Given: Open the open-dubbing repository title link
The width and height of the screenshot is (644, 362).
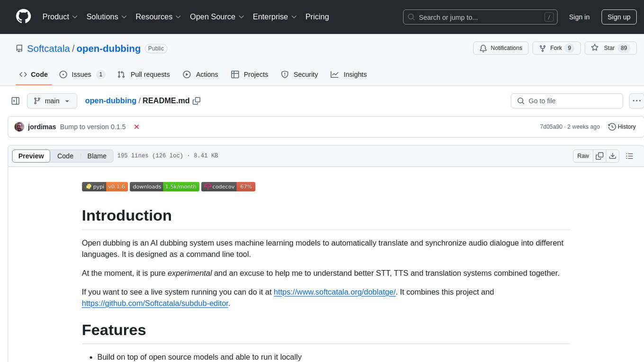Looking at the screenshot, I should coord(108,48).
